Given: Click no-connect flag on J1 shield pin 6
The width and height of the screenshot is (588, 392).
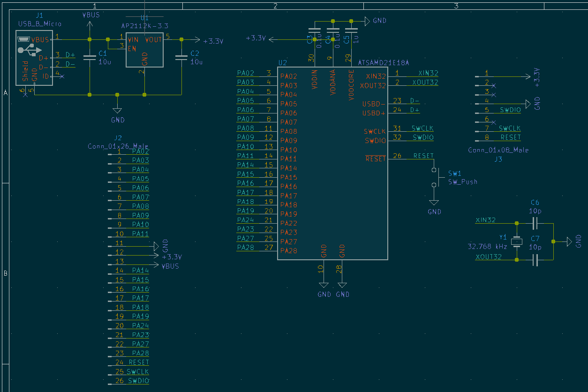Looking at the screenshot, I should click(25, 95).
